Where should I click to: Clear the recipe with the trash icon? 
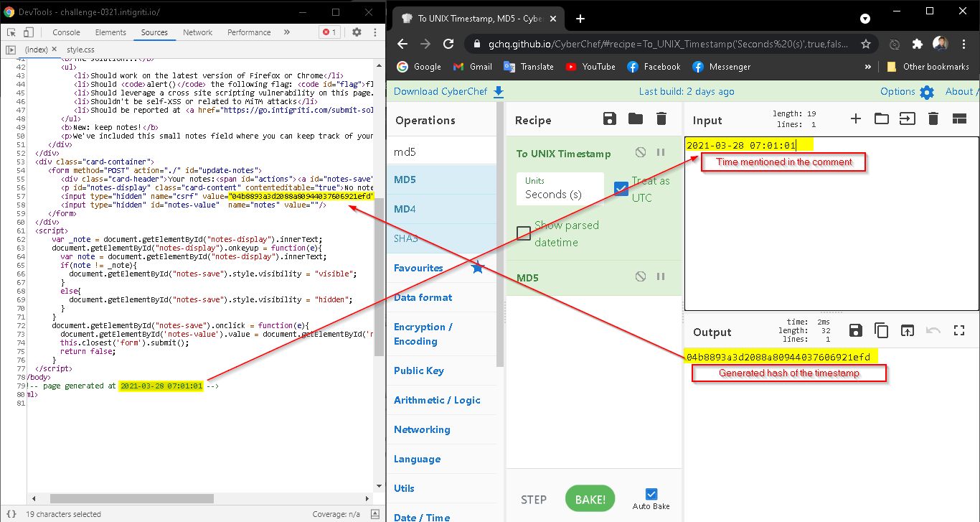point(661,119)
